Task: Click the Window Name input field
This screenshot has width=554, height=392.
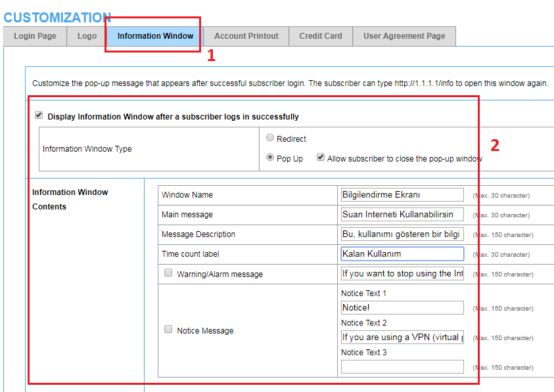Action: [402, 195]
